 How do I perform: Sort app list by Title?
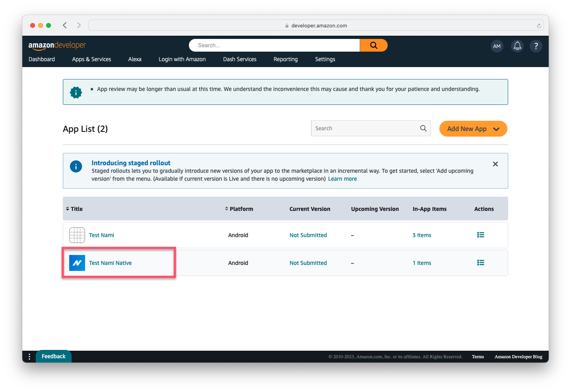(74, 209)
